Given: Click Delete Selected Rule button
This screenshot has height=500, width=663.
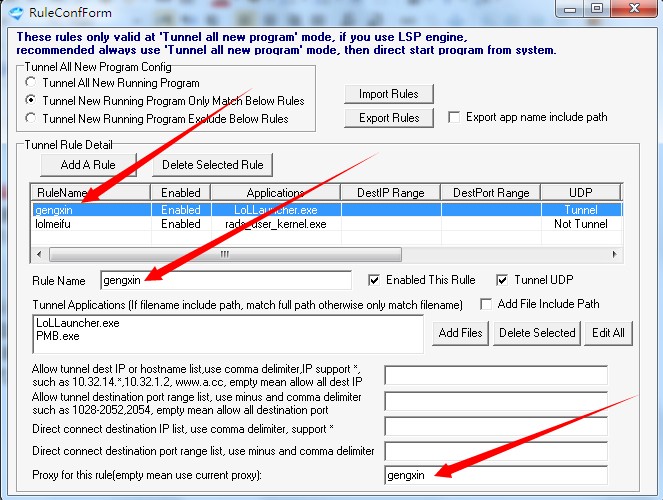Looking at the screenshot, I should (x=213, y=165).
